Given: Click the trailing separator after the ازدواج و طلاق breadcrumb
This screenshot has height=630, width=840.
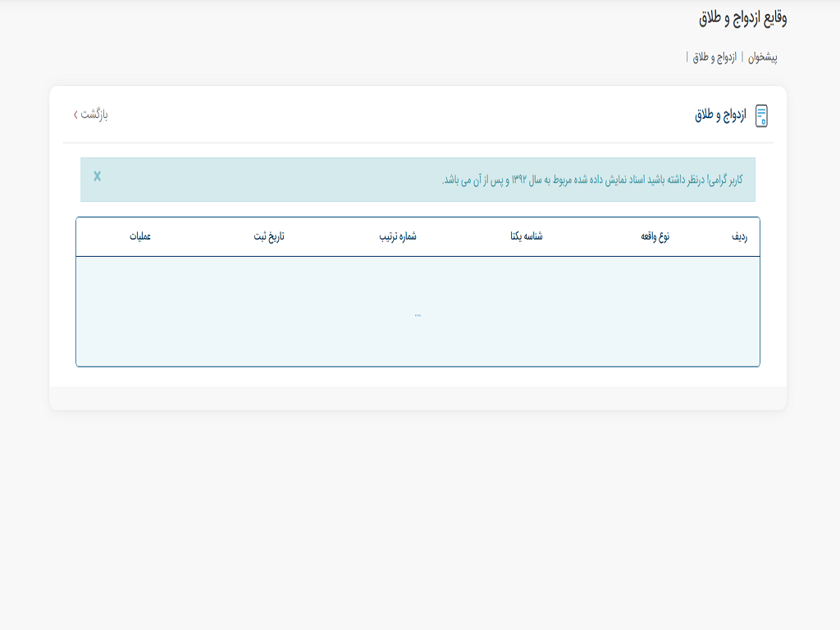Looking at the screenshot, I should 687,57.
